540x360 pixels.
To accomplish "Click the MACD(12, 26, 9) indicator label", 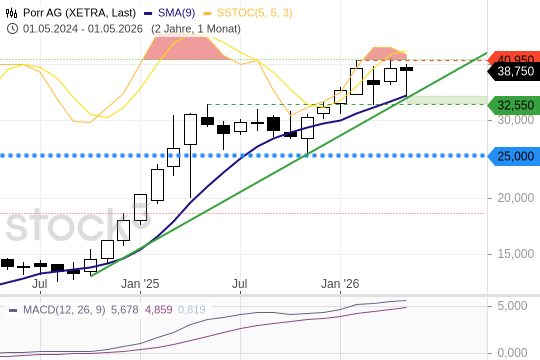I will [x=64, y=310].
